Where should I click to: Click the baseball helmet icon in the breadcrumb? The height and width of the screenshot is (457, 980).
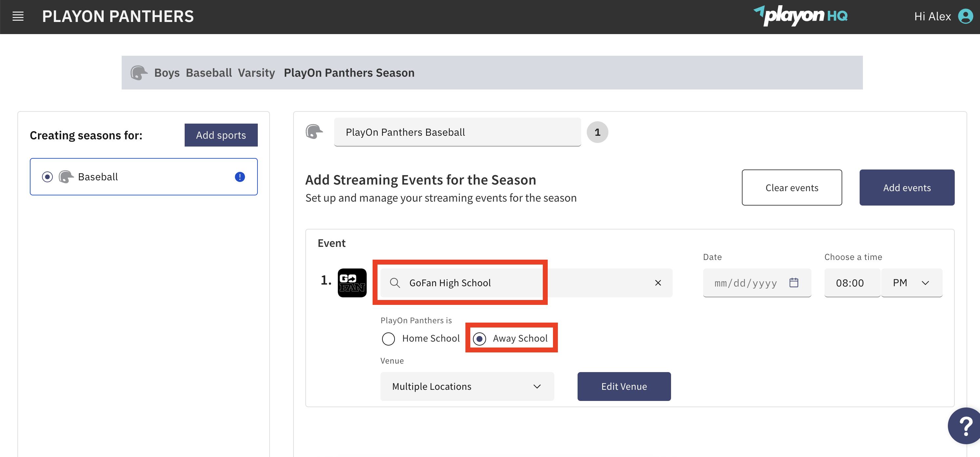[x=138, y=72]
